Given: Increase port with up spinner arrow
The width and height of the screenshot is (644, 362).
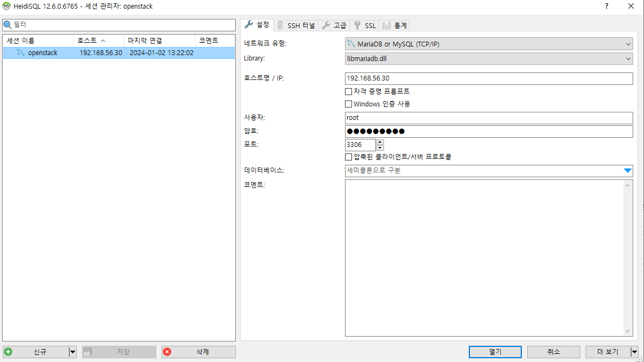Looking at the screenshot, I should (x=380, y=142).
